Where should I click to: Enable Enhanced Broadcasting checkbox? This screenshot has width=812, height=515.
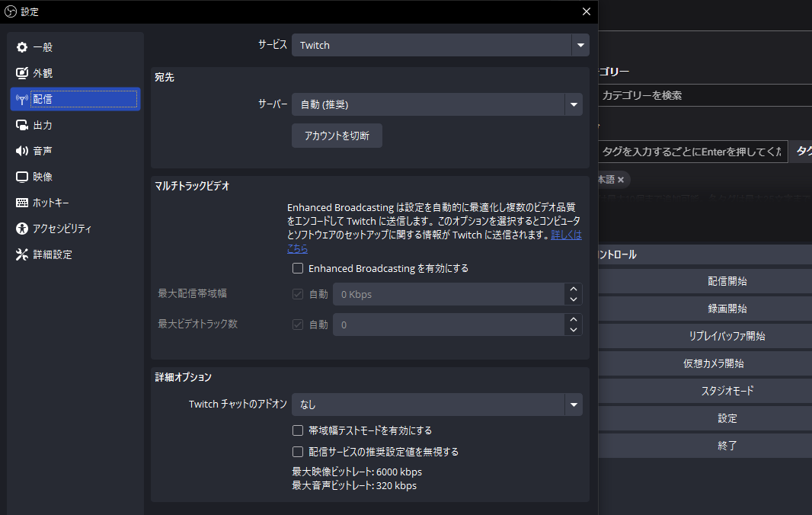click(298, 268)
